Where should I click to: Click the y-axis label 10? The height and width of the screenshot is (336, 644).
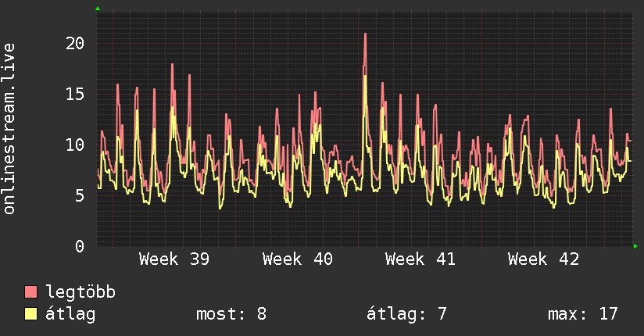pyautogui.click(x=75, y=145)
